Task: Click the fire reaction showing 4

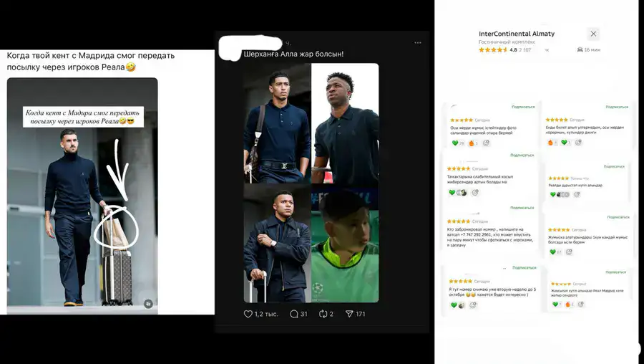Action: point(552,143)
